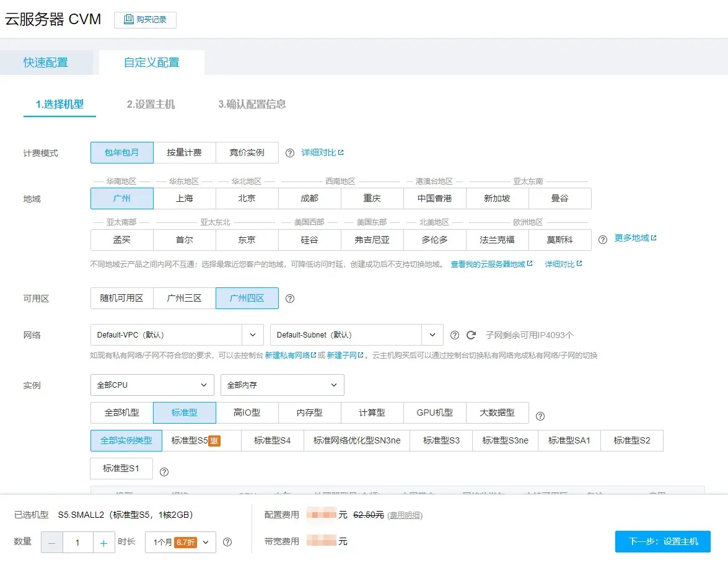Image resolution: width=728 pixels, height=563 pixels.
Task: Open the 详细对比 link below regions
Action: pos(563,264)
